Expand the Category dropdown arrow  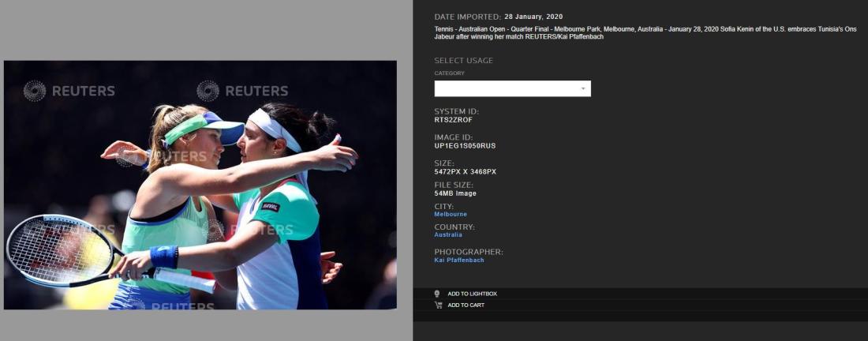(x=583, y=88)
